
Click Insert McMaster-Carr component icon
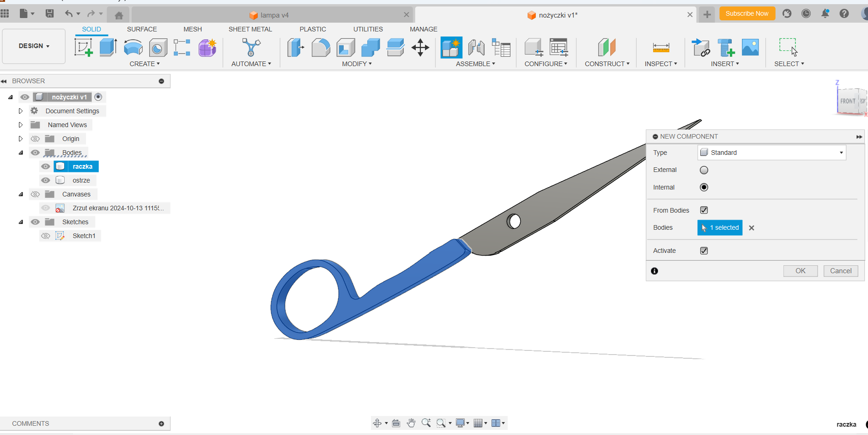click(x=726, y=48)
